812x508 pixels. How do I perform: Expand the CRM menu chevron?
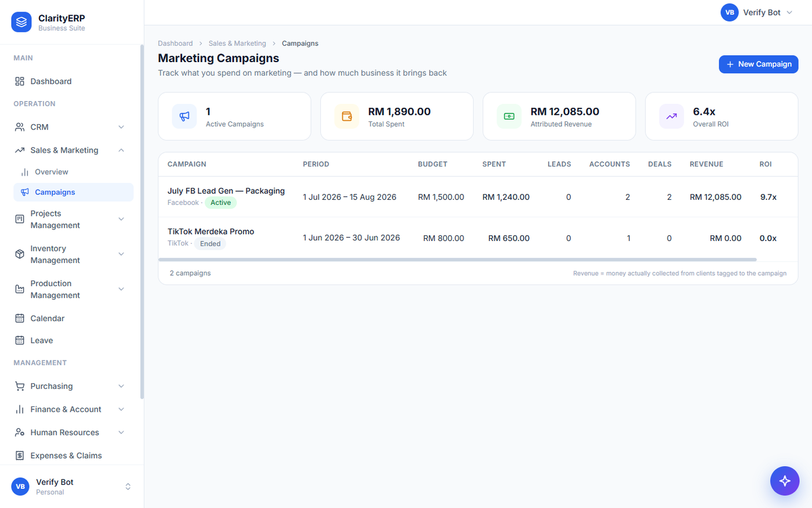tap(121, 127)
